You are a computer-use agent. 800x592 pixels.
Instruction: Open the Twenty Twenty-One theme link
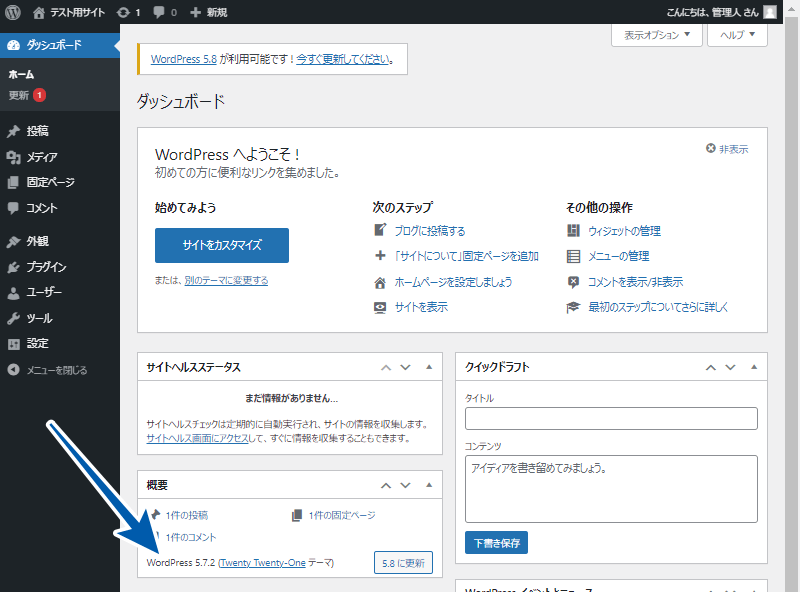(x=262, y=563)
